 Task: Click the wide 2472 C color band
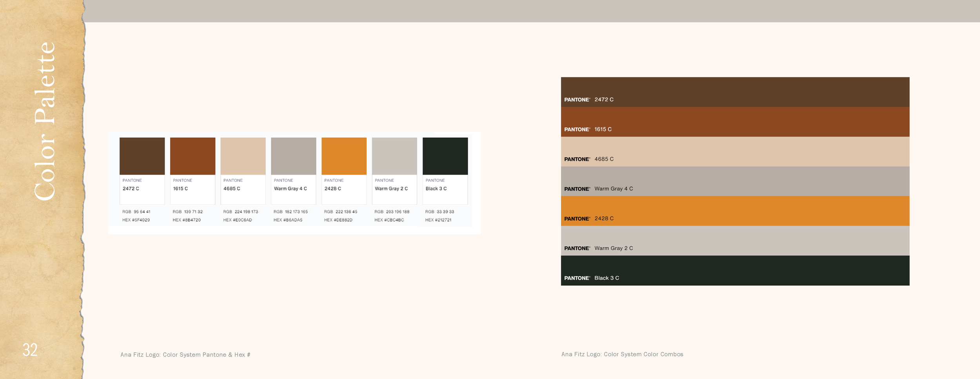pos(735,92)
